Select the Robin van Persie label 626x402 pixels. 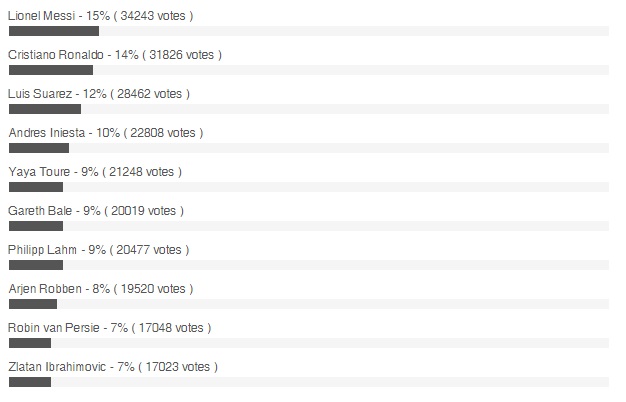[109, 328]
